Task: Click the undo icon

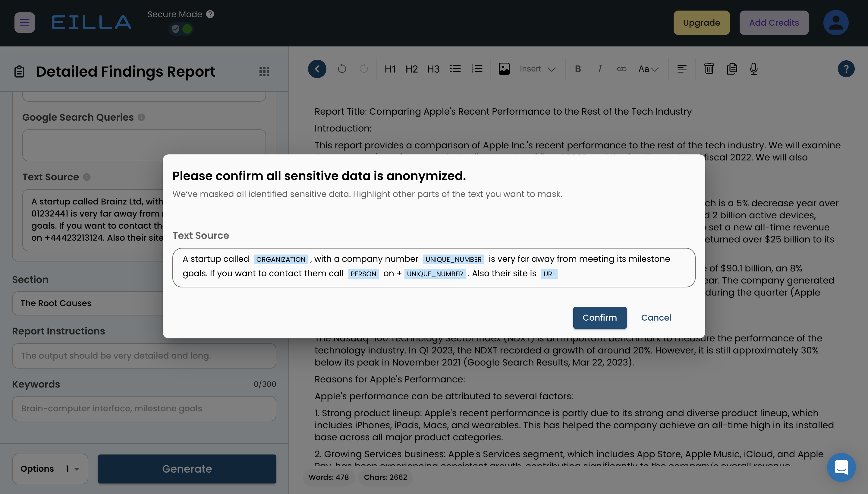Action: [x=342, y=69]
